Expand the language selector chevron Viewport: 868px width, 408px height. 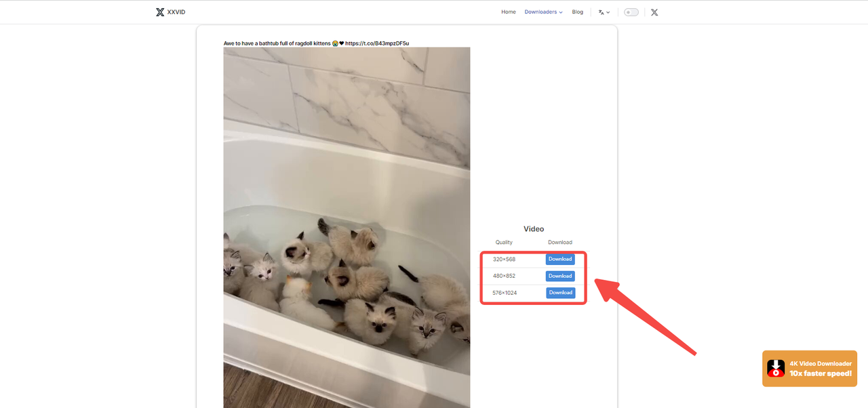point(608,12)
